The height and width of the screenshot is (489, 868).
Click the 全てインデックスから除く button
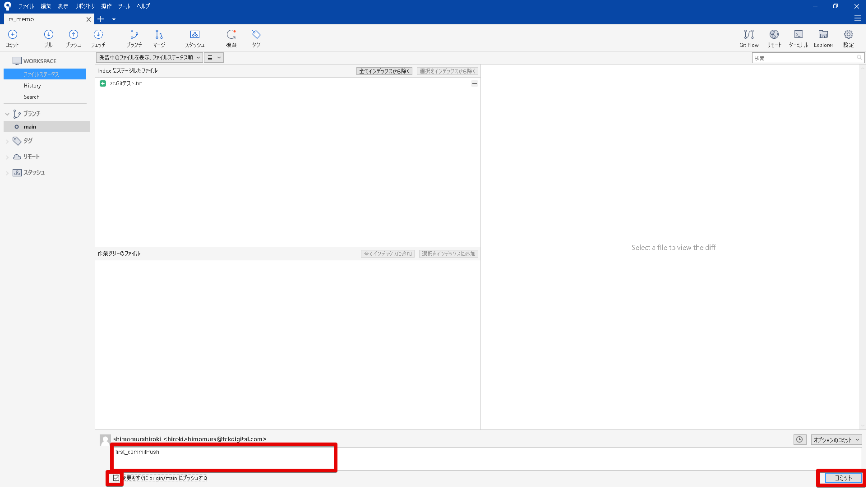point(384,71)
